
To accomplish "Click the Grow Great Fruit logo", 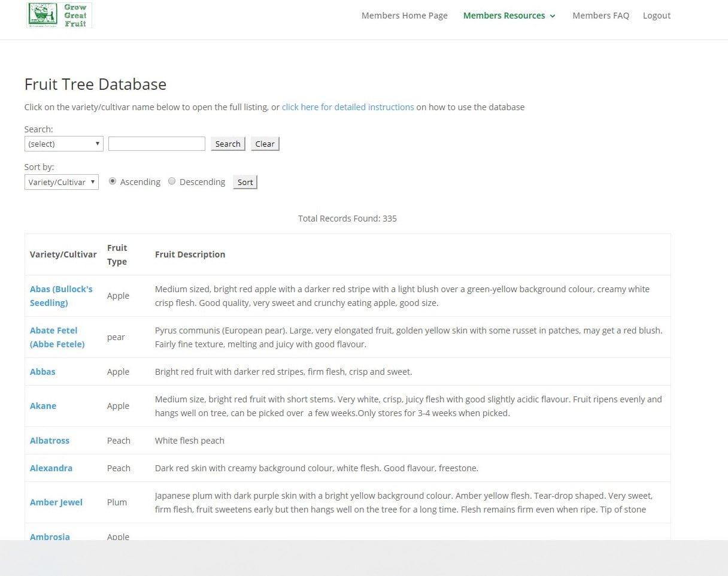I will coord(59,15).
